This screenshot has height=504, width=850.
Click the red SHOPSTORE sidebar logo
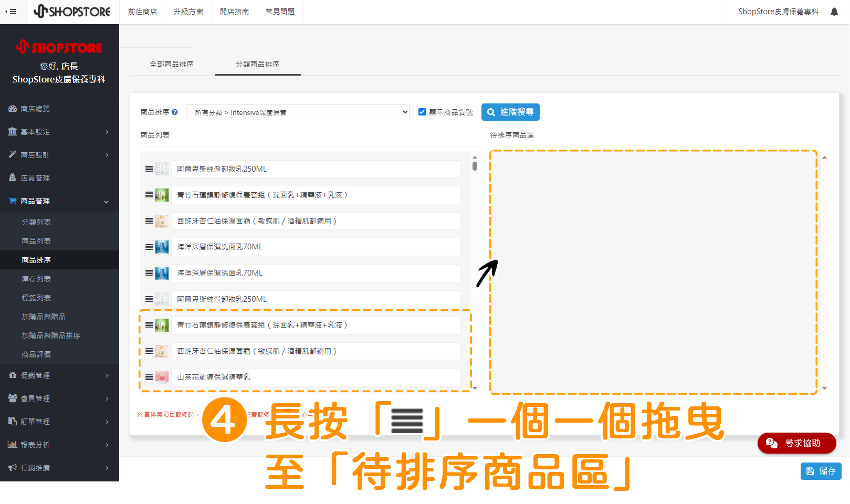coord(59,47)
